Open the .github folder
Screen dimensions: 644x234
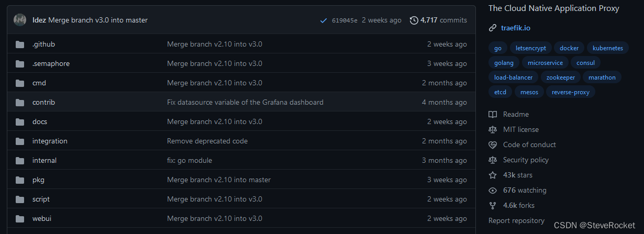click(x=43, y=44)
